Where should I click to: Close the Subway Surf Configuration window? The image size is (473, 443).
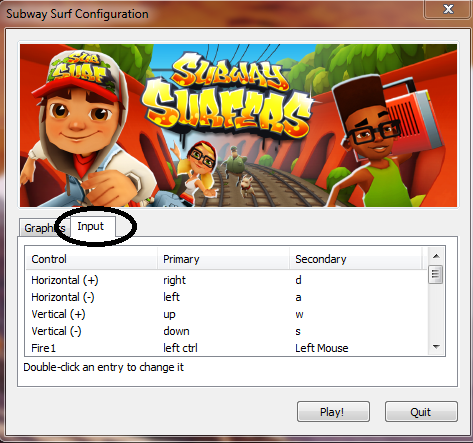pos(447,9)
